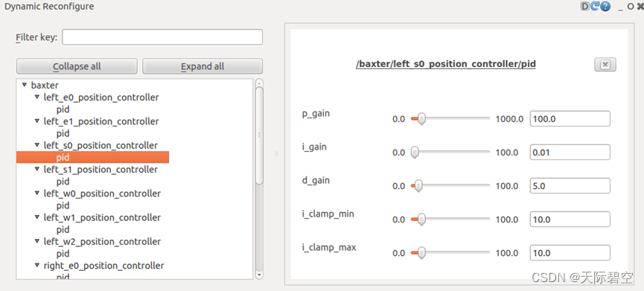
Task: Click the D dock icon in title bar
Action: (584, 7)
